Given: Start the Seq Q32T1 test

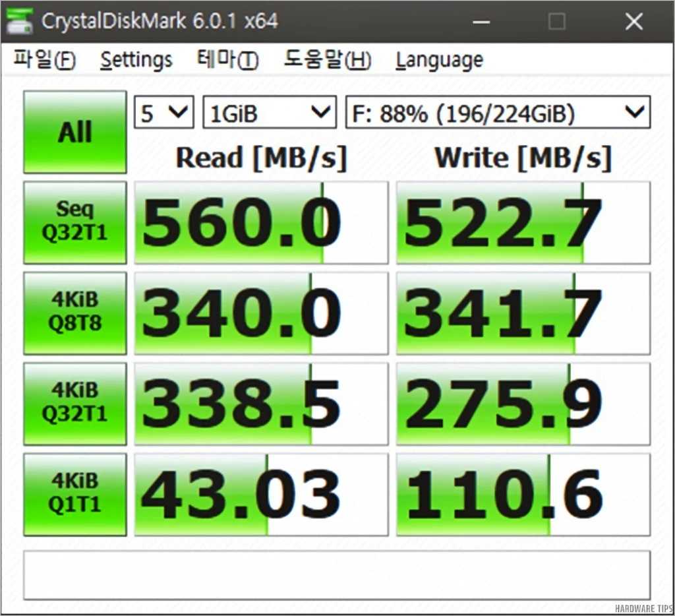Looking at the screenshot, I should point(75,222).
